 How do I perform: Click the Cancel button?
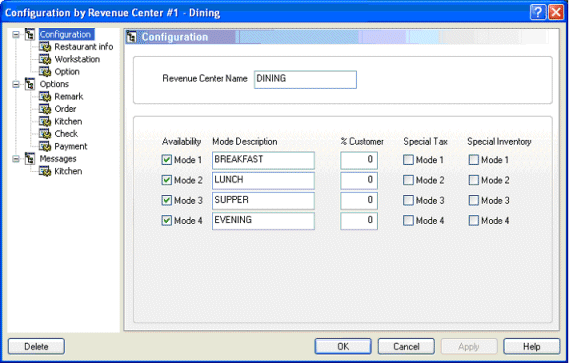pyautogui.click(x=406, y=346)
